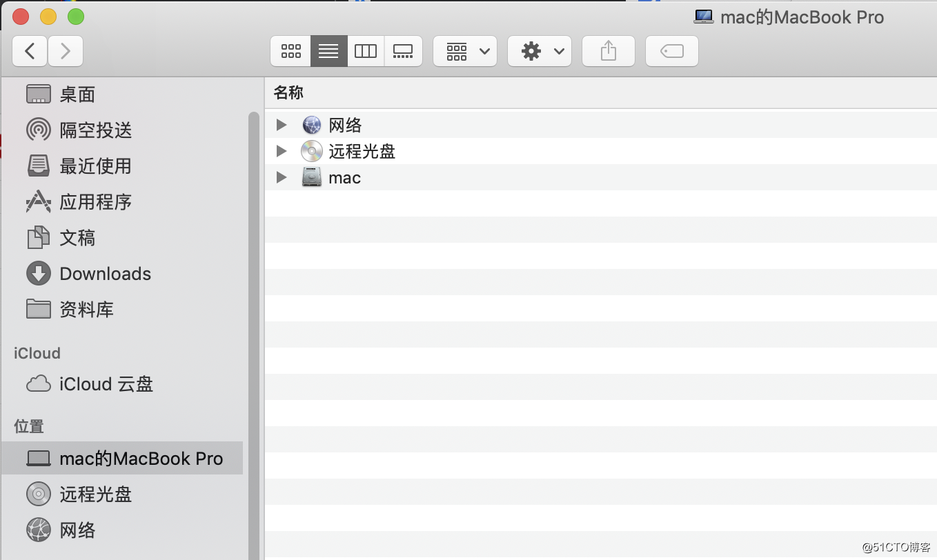Expand the 远程光盘 row disclosure triangle

pyautogui.click(x=281, y=151)
